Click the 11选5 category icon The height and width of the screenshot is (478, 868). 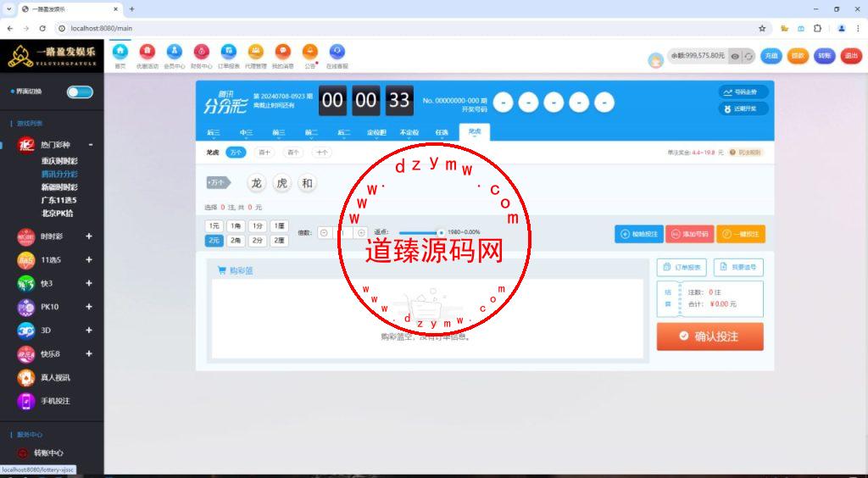pyautogui.click(x=26, y=260)
